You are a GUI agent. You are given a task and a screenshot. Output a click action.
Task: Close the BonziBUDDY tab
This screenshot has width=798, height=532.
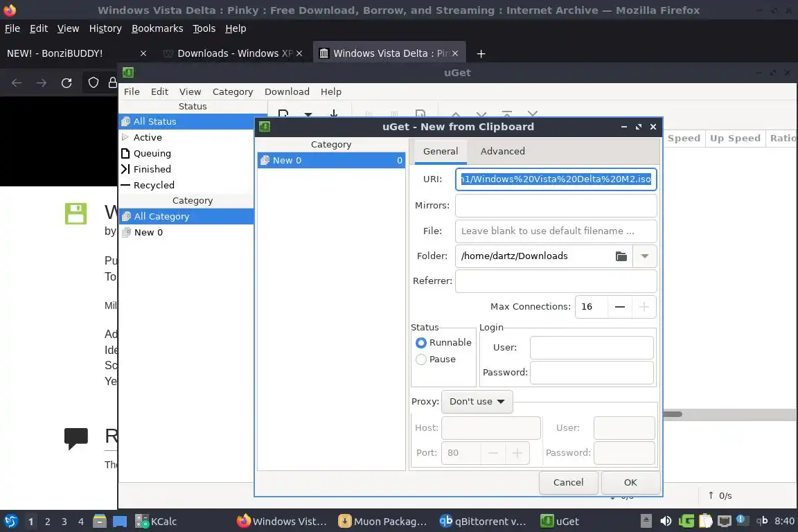[x=143, y=53]
